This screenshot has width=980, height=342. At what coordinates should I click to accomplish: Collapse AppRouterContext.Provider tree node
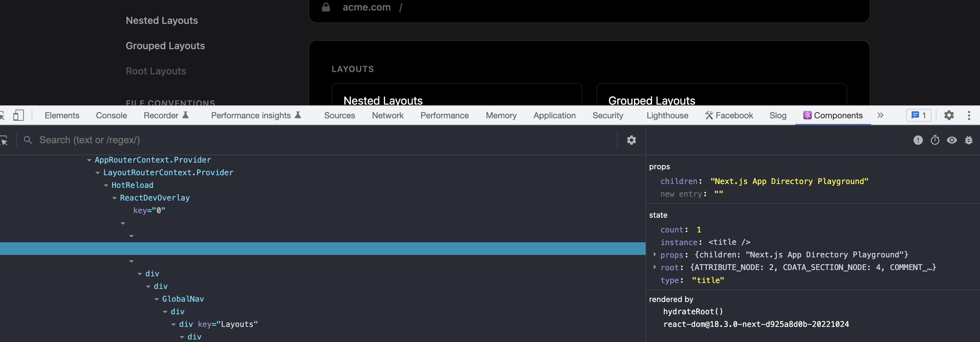click(89, 160)
